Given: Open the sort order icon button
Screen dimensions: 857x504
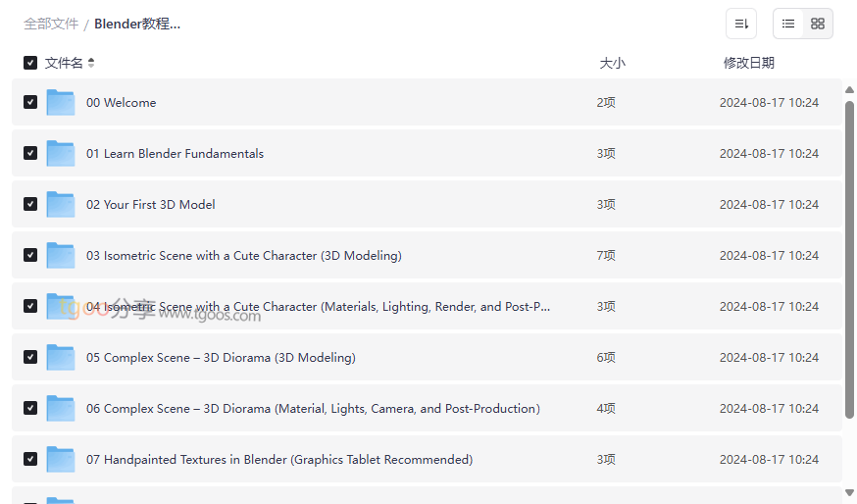Looking at the screenshot, I should tap(741, 24).
